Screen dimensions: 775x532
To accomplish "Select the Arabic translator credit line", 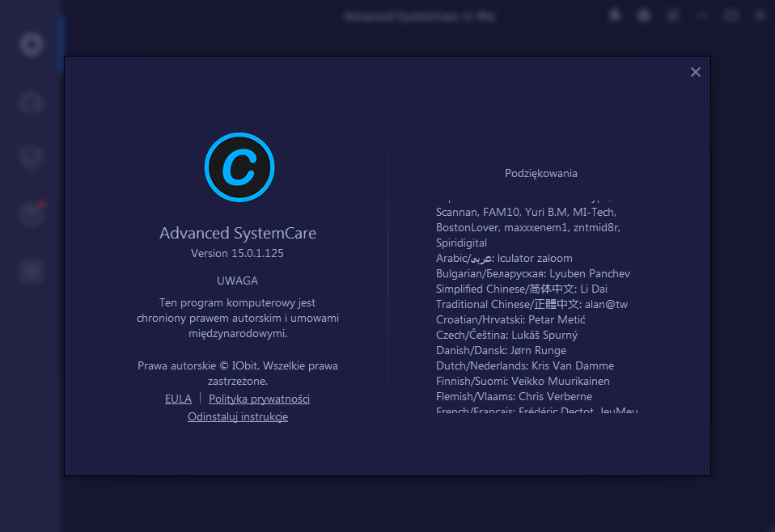I will click(504, 259).
